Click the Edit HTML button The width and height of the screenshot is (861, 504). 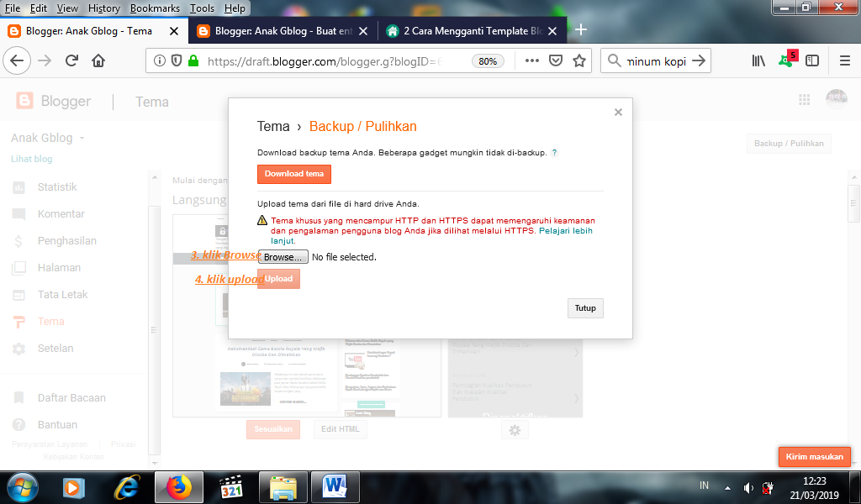(341, 429)
